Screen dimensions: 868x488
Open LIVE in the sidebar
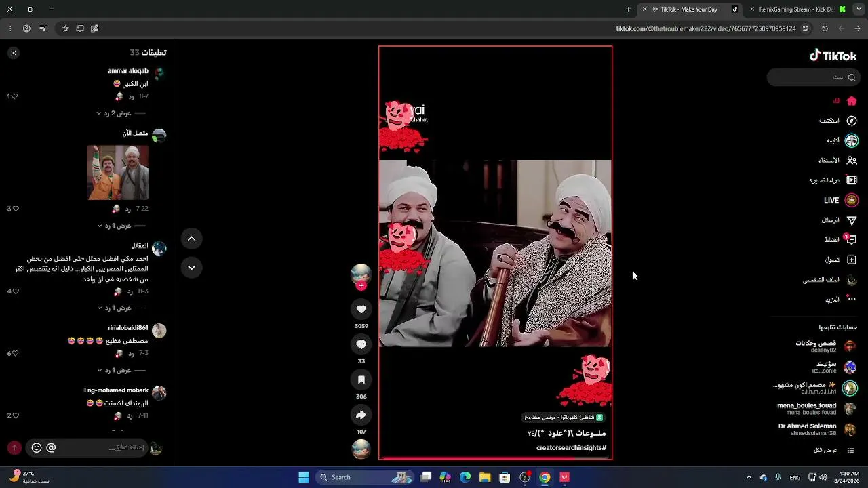841,201
